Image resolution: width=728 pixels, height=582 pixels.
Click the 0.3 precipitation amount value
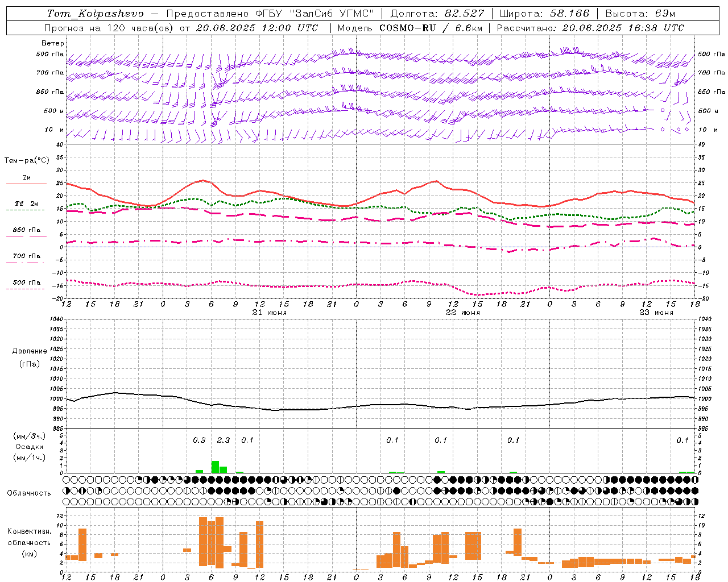pos(199,440)
